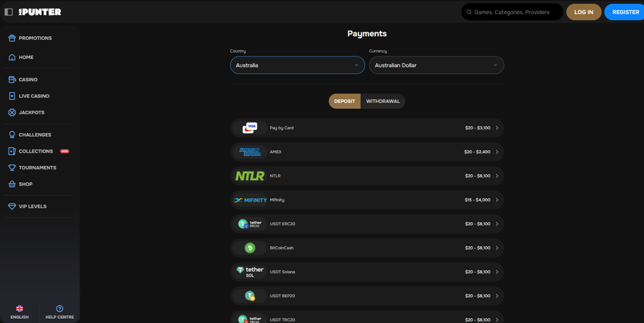The image size is (644, 323).
Task: Click the Jackpots sidebar icon
Action: point(12,112)
